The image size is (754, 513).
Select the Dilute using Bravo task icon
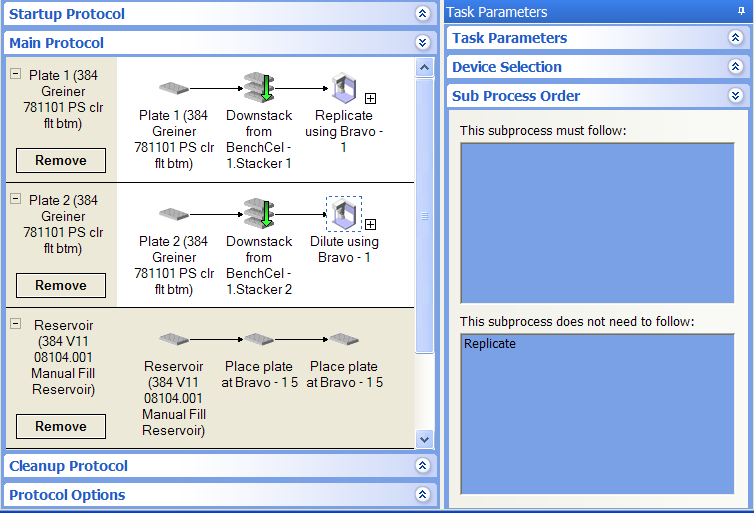coord(343,214)
